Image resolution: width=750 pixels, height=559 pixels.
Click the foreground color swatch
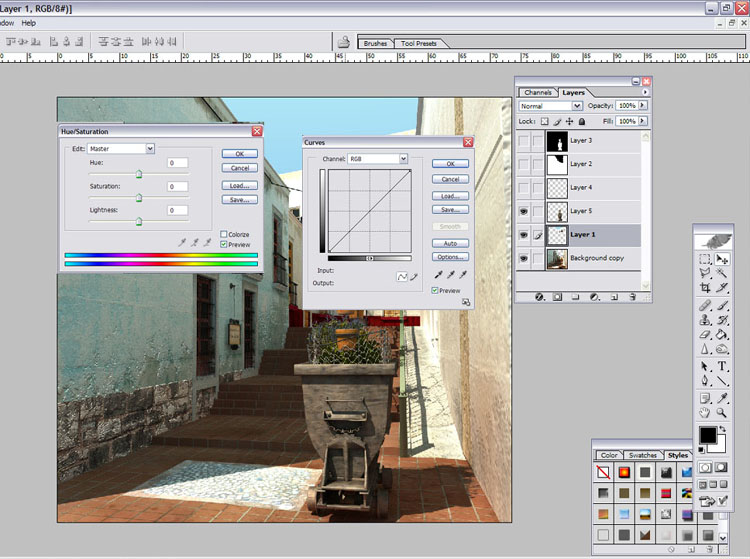click(708, 436)
